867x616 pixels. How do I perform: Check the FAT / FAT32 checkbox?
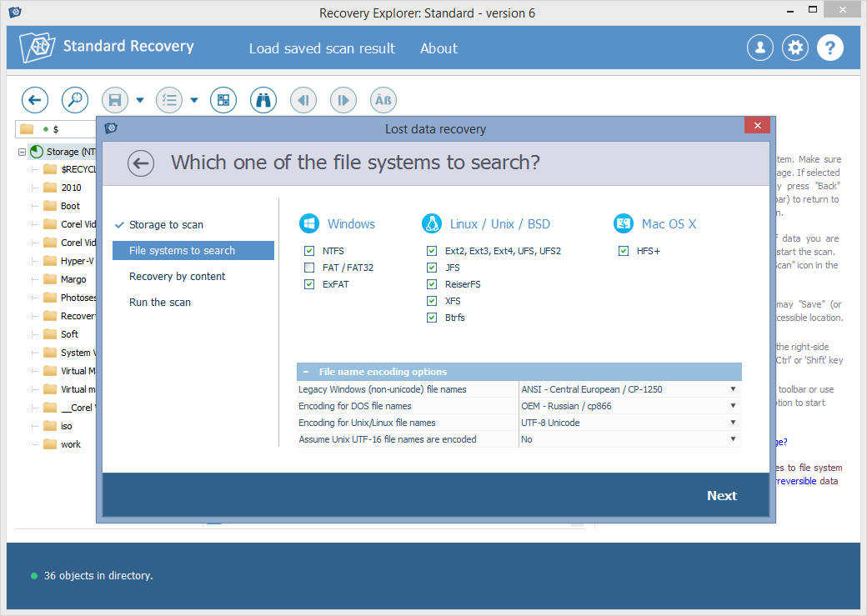pyautogui.click(x=309, y=268)
